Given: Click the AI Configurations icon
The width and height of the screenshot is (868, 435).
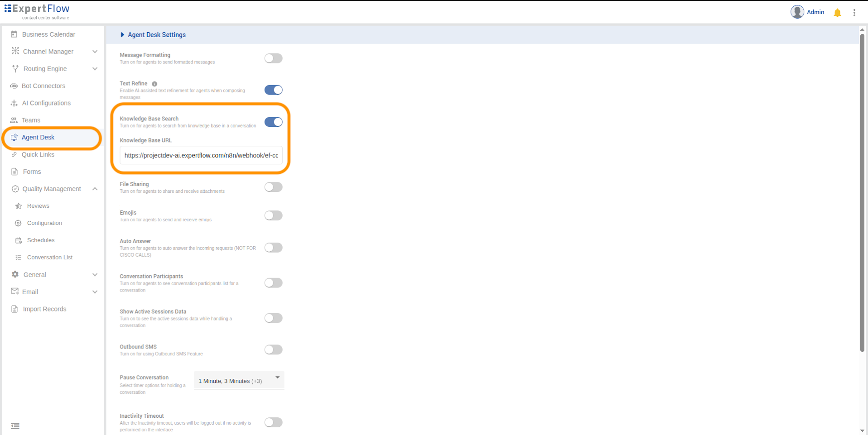Looking at the screenshot, I should click(14, 103).
